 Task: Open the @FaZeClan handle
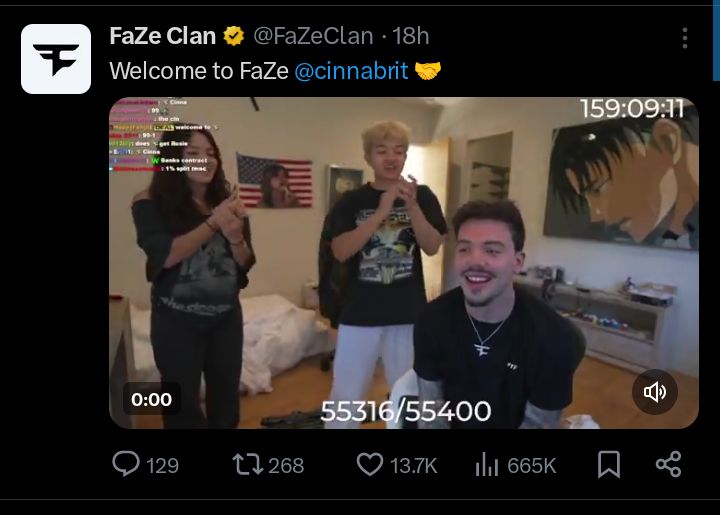[313, 36]
